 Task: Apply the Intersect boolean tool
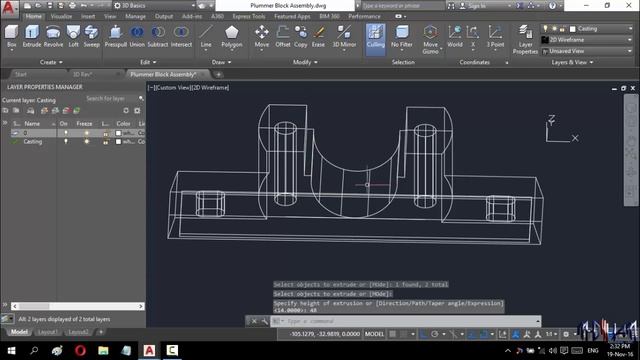coord(181,36)
